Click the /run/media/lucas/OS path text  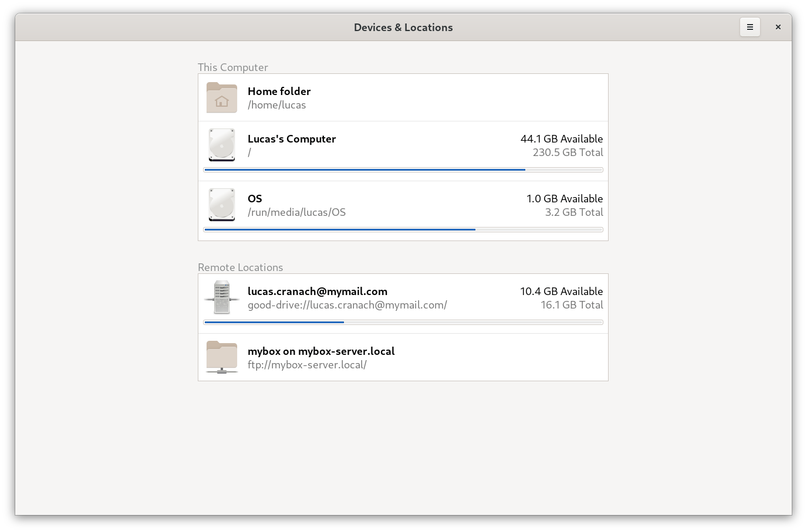(296, 212)
